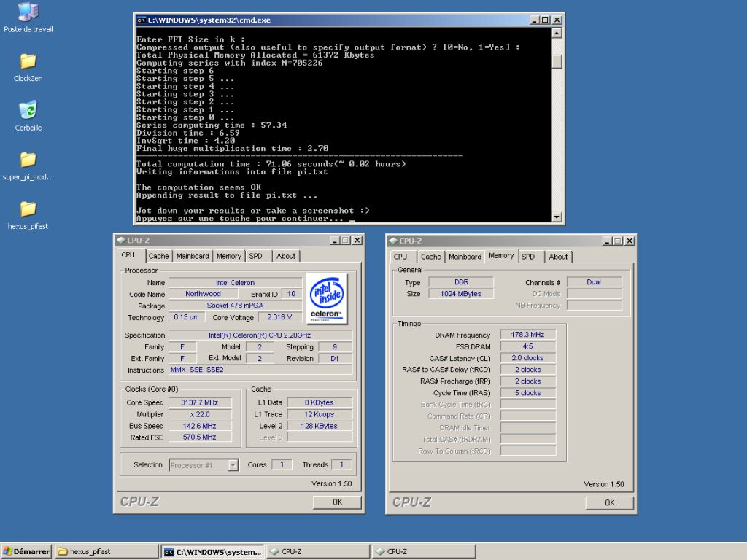Image resolution: width=747 pixels, height=560 pixels.
Task: Minimize the right CPU-Z window
Action: [607, 241]
